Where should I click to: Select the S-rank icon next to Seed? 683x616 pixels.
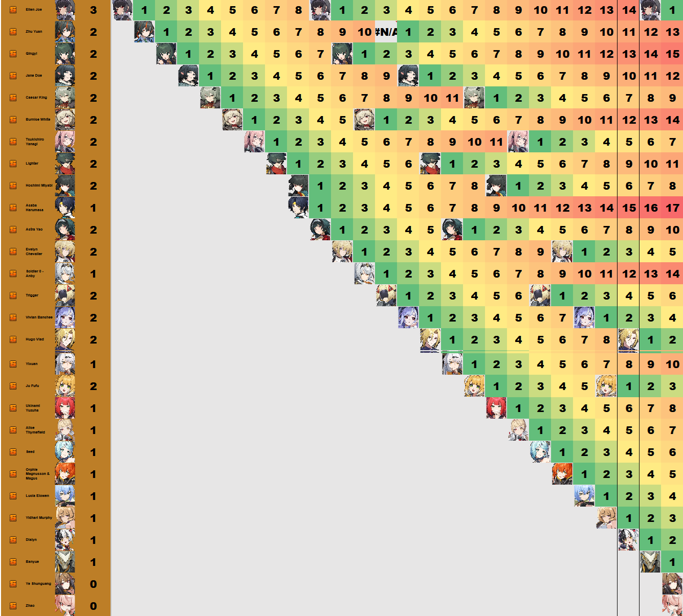click(13, 452)
